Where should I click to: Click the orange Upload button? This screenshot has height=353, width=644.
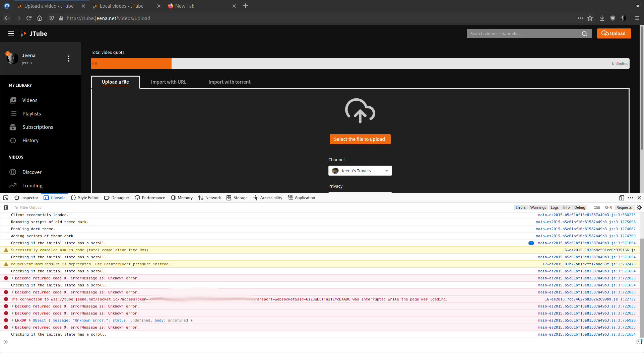614,33
